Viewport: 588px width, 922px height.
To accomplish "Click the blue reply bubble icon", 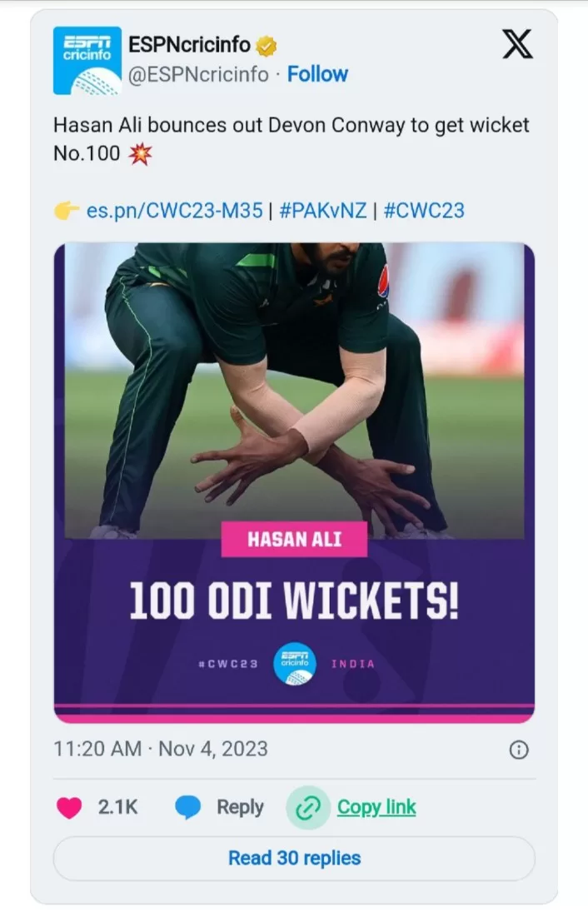I will (x=187, y=807).
